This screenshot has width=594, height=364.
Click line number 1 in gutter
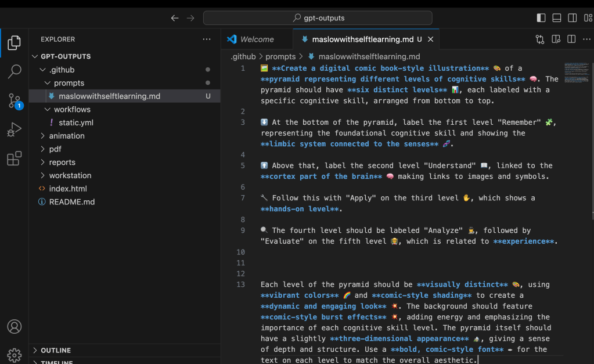[x=243, y=68]
